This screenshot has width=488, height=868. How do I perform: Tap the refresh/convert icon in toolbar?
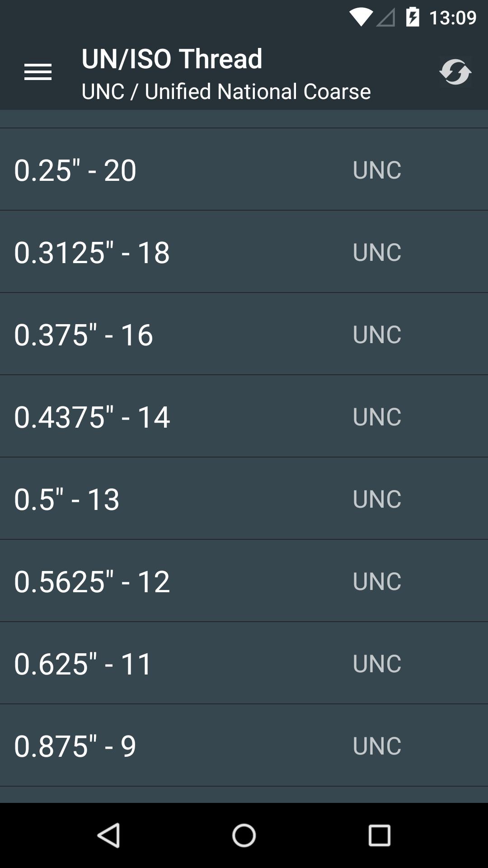tap(455, 72)
